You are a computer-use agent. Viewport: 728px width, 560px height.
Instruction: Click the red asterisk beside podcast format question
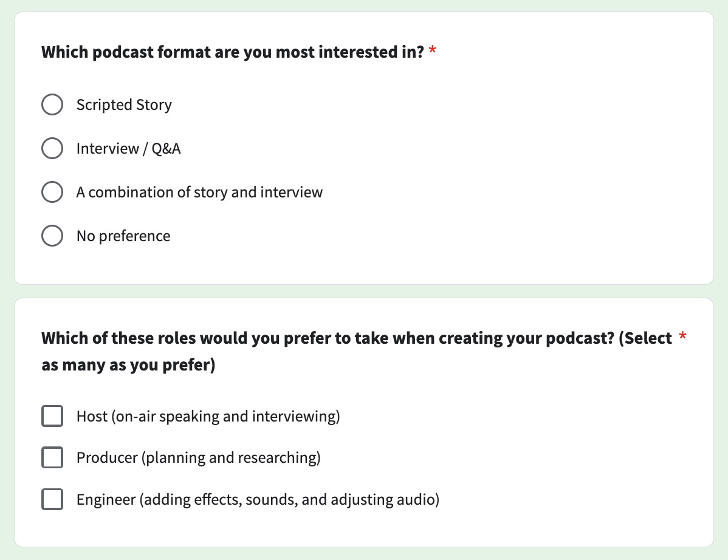point(432,50)
